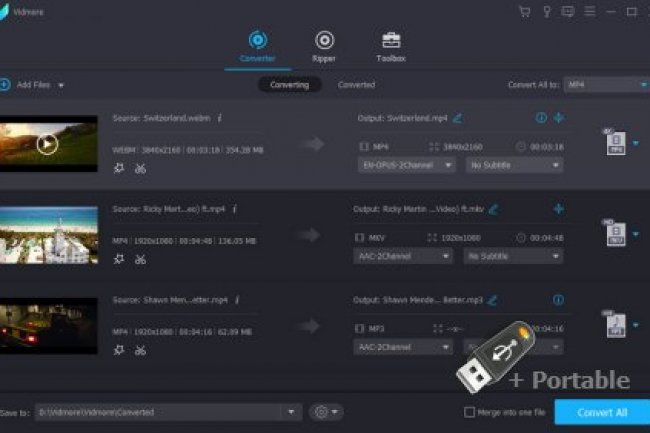Viewport: 650px width, 433px height.
Task: Open the gear settings button at bottom
Action: [x=326, y=412]
